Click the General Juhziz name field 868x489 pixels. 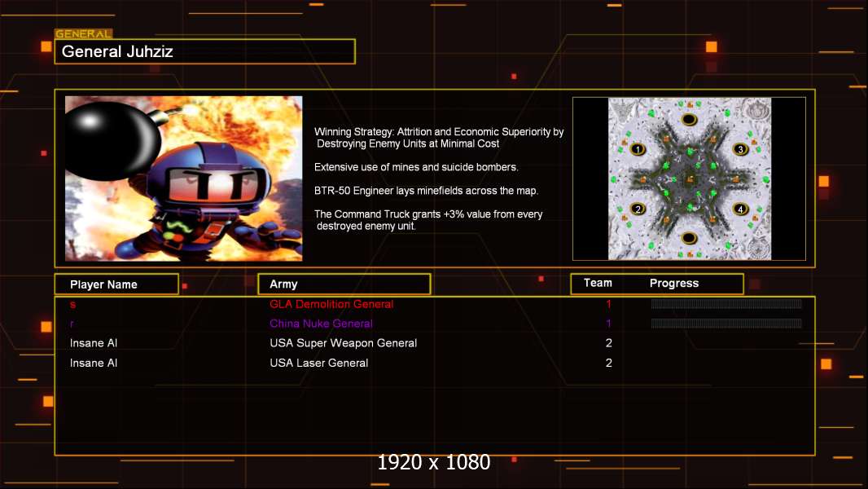205,51
